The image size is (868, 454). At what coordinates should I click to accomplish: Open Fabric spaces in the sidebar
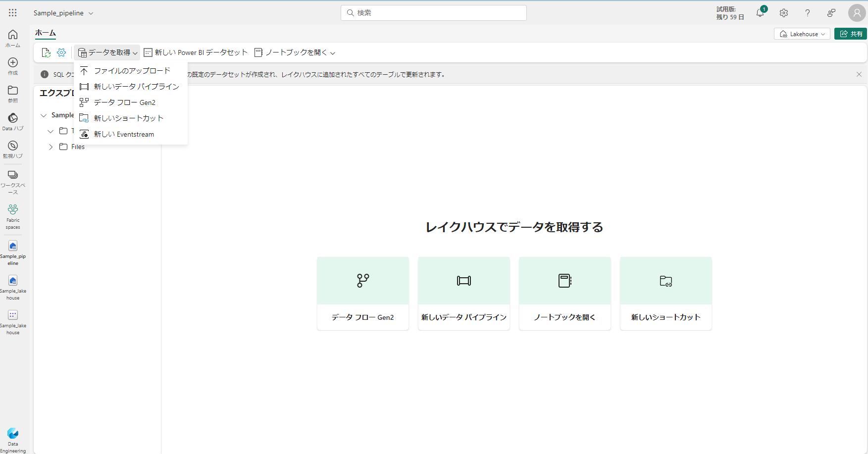[13, 217]
